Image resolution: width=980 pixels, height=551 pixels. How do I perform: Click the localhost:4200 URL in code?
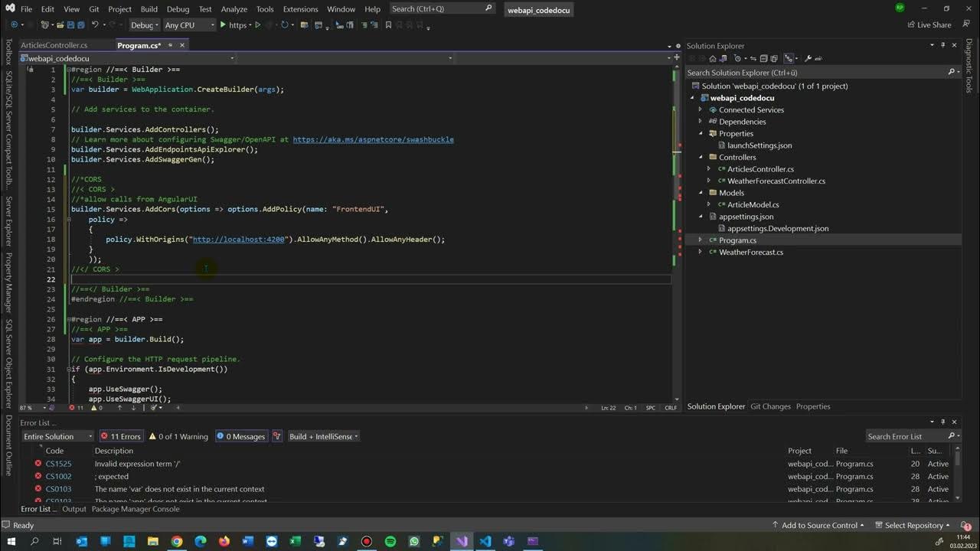239,240
